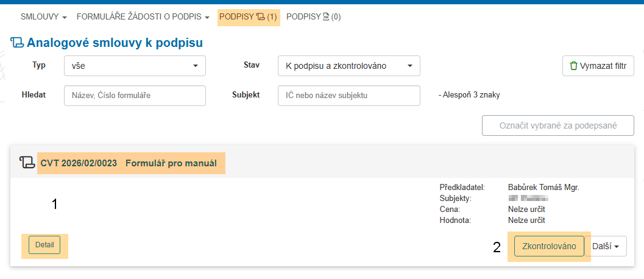Screen dimensions: 644x279
Task: Click into the Subjekt input field
Action: (349, 96)
